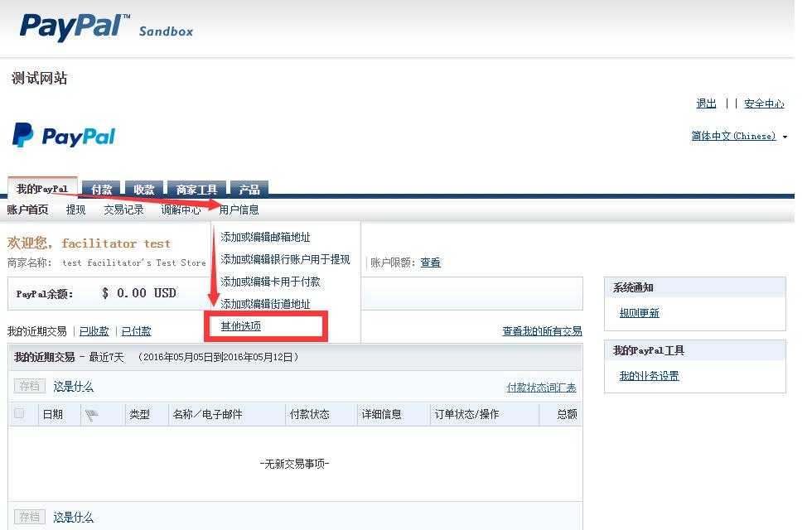Click 规则更新 under 系统通知
Viewport: 812px width, 530px height.
tap(640, 313)
